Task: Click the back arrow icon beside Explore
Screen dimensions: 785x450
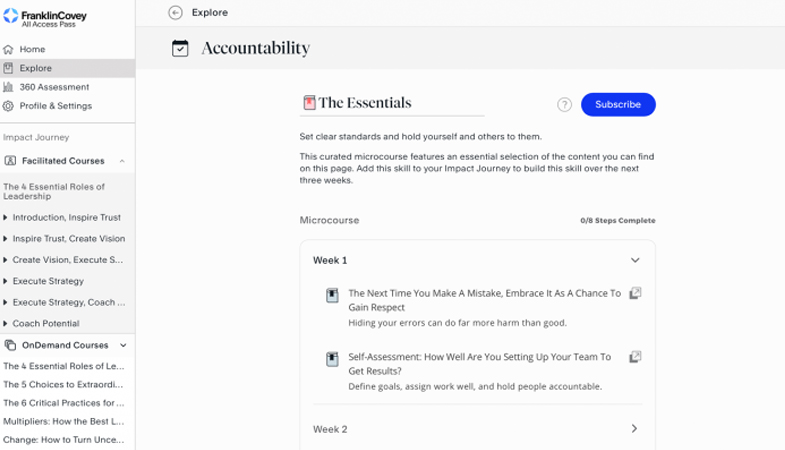Action: tap(175, 13)
